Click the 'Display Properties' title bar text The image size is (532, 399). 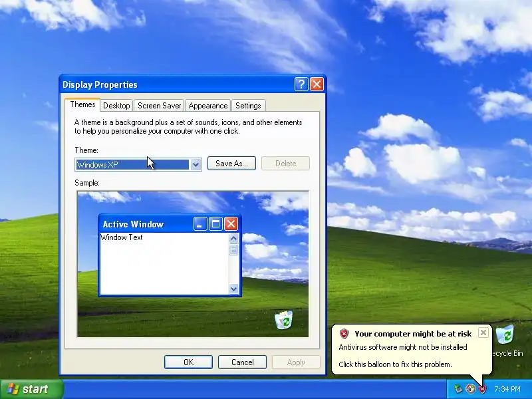[x=100, y=85]
